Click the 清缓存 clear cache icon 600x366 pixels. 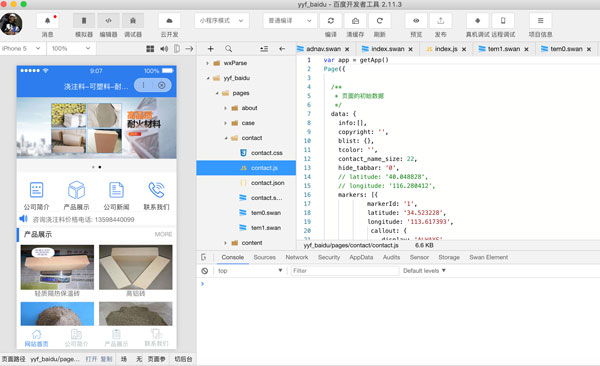point(355,21)
